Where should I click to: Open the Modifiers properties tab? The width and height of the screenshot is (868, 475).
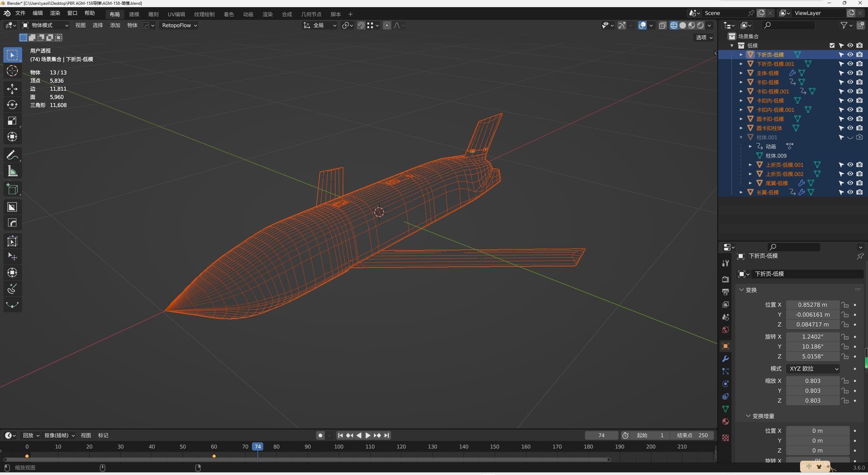[725, 359]
